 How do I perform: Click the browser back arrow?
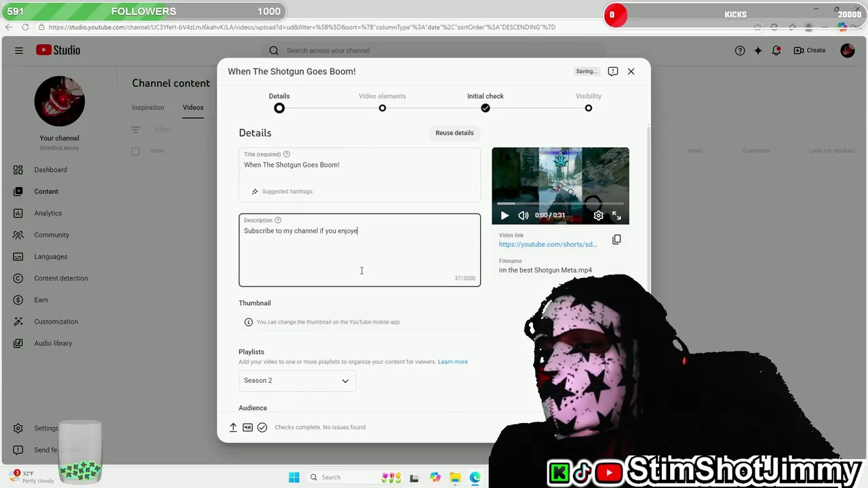[x=9, y=27]
